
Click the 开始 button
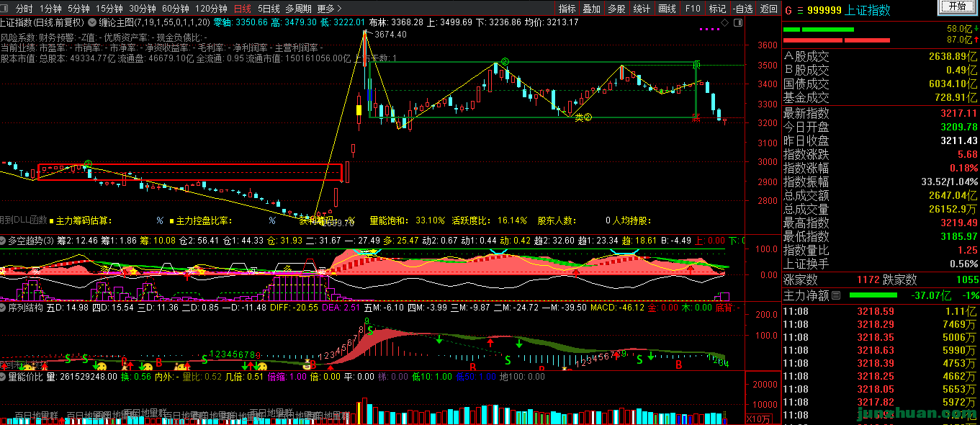click(x=958, y=6)
